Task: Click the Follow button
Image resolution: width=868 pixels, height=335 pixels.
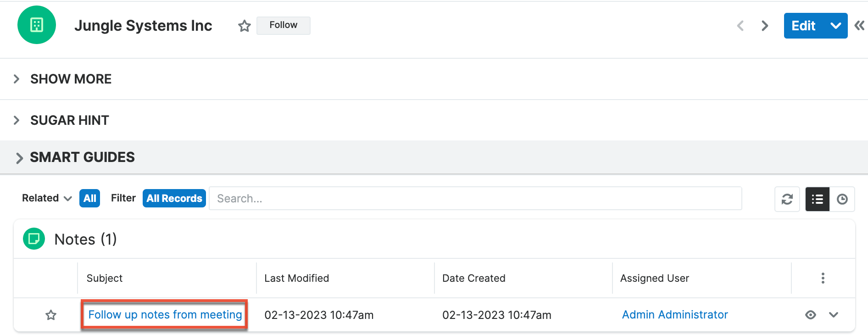Action: [x=283, y=25]
